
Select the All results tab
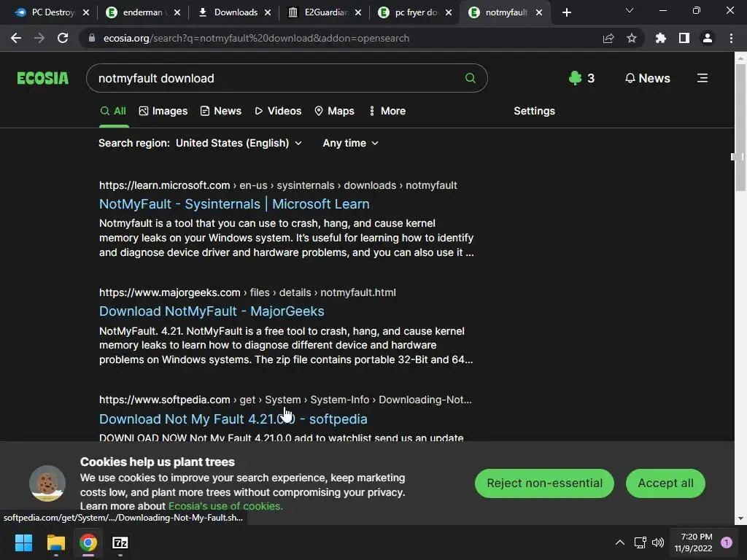tap(113, 111)
